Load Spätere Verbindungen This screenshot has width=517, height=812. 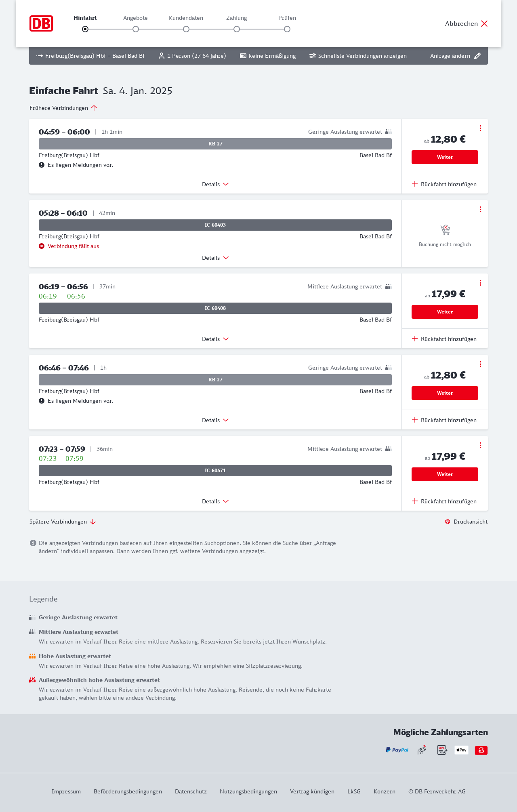[62, 522]
